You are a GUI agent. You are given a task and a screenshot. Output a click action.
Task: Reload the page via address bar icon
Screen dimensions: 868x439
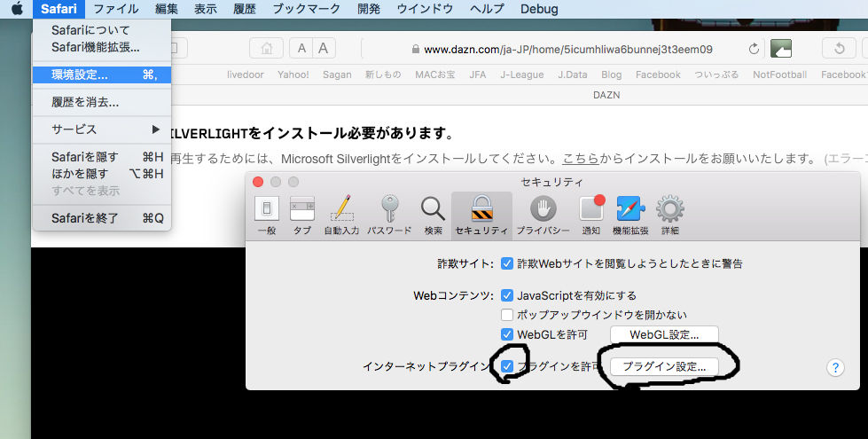[754, 49]
